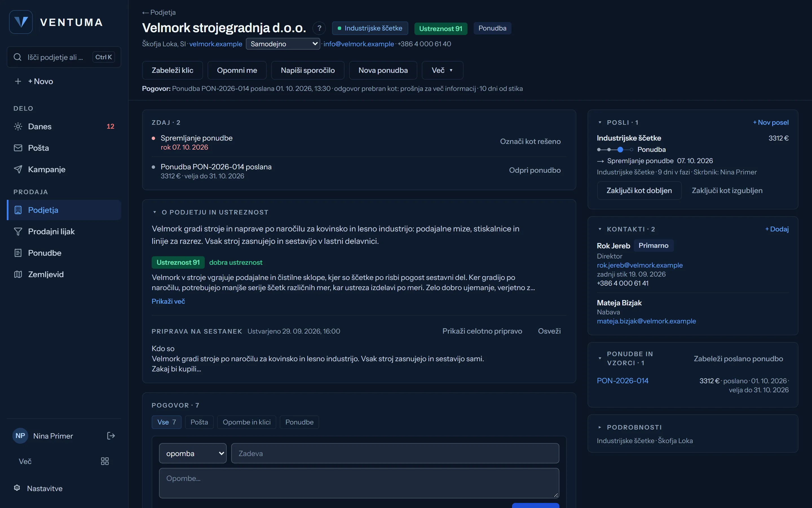Click Označi kot rešeno

click(530, 141)
